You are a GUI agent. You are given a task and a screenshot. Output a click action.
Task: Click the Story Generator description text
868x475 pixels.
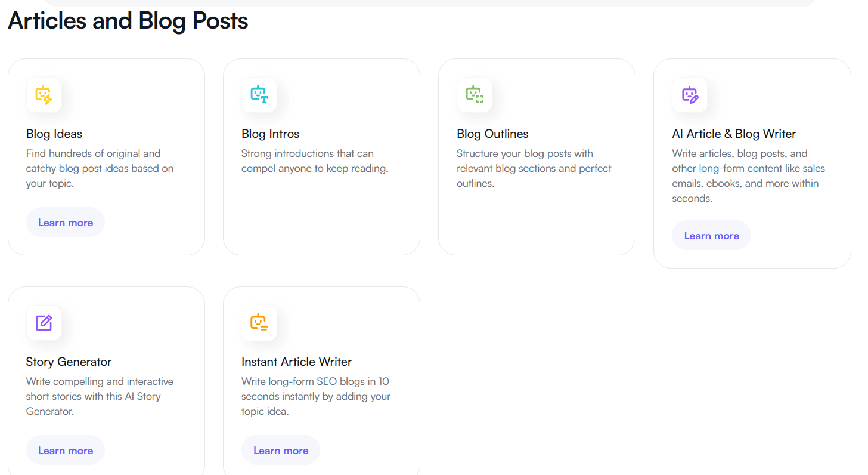click(100, 396)
